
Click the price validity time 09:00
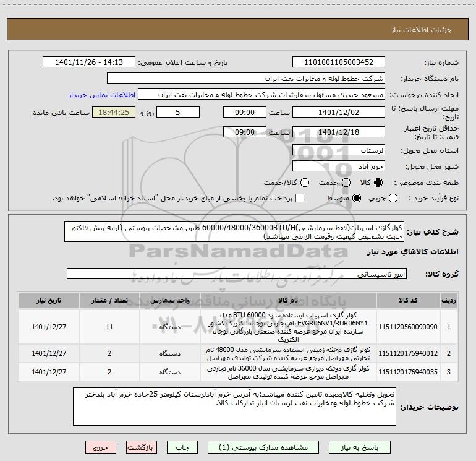(245, 132)
